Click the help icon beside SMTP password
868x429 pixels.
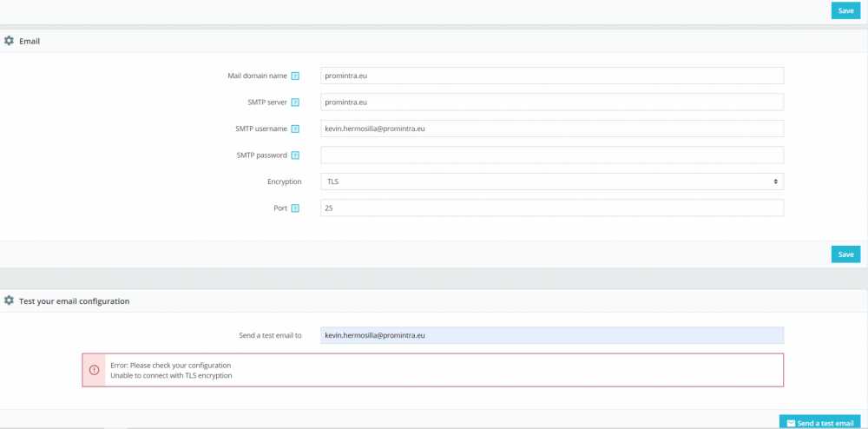point(295,155)
